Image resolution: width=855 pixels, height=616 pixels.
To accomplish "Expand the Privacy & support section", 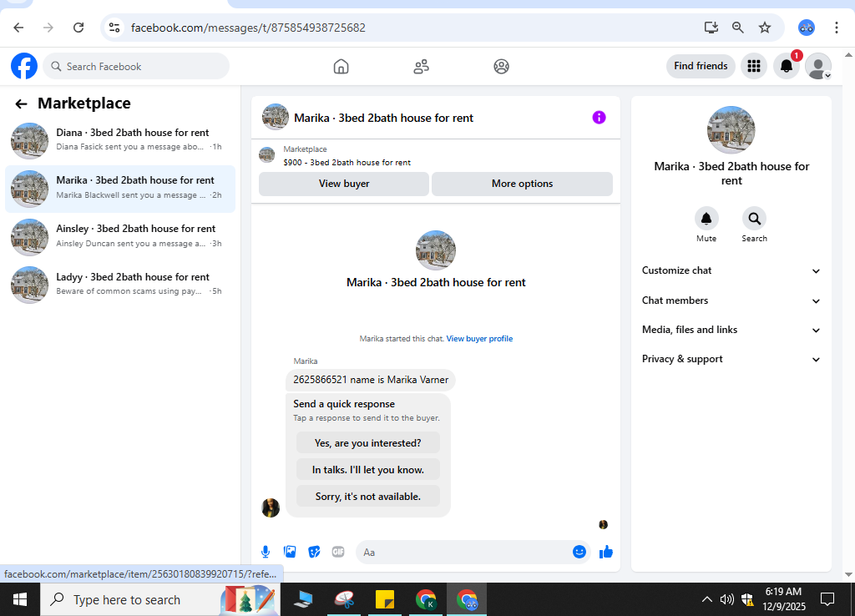I will [731, 359].
